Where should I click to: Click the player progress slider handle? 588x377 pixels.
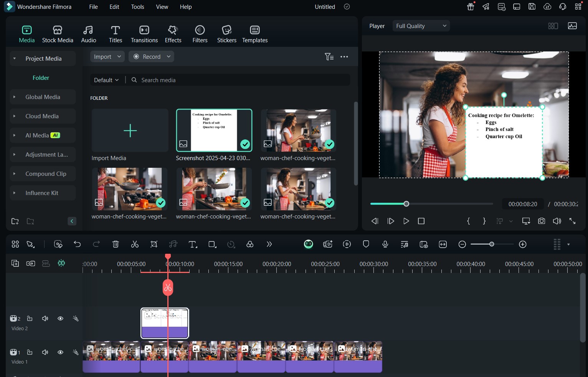coord(406,204)
